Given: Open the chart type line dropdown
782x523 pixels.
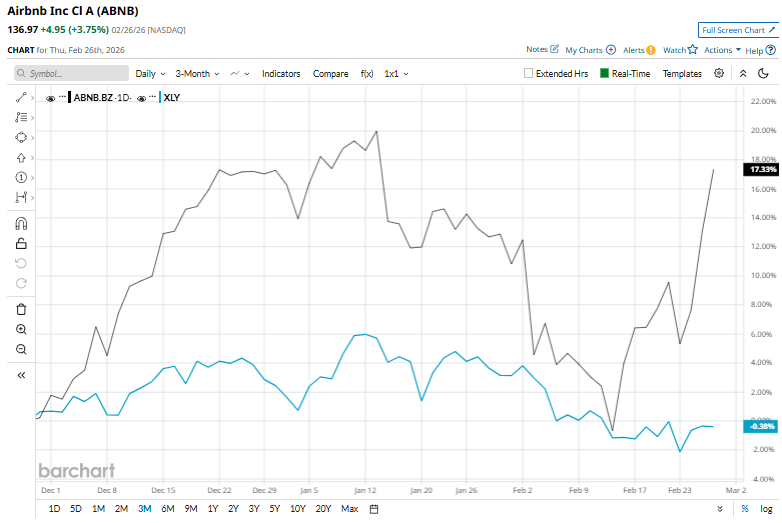Looking at the screenshot, I should point(239,74).
